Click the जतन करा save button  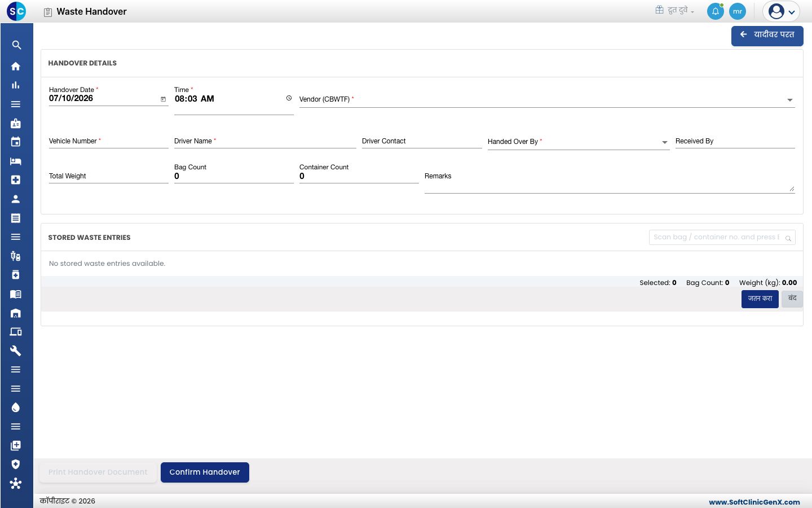(x=760, y=299)
